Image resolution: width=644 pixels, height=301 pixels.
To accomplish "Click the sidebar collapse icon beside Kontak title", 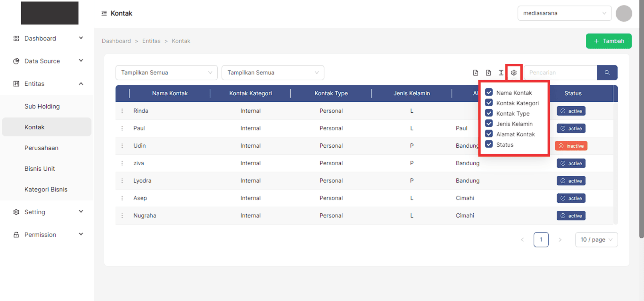I will (104, 13).
